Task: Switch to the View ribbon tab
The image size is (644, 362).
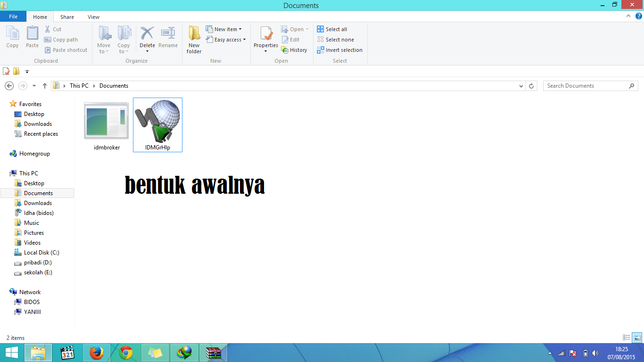Action: pos(93,17)
